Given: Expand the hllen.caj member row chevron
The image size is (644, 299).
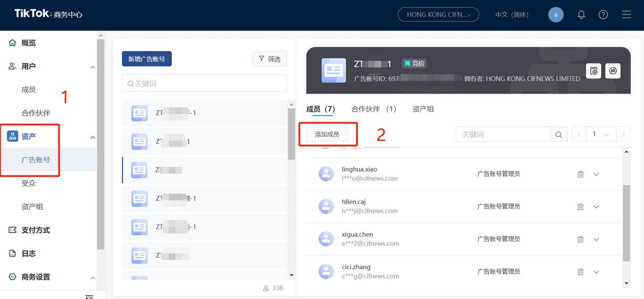Looking at the screenshot, I should [x=596, y=207].
